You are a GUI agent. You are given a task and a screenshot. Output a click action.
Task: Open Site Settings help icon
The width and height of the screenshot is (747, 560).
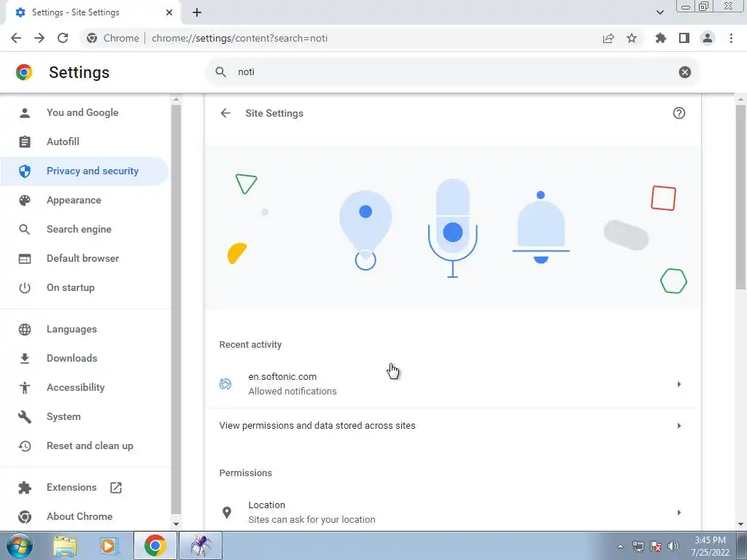[679, 113]
